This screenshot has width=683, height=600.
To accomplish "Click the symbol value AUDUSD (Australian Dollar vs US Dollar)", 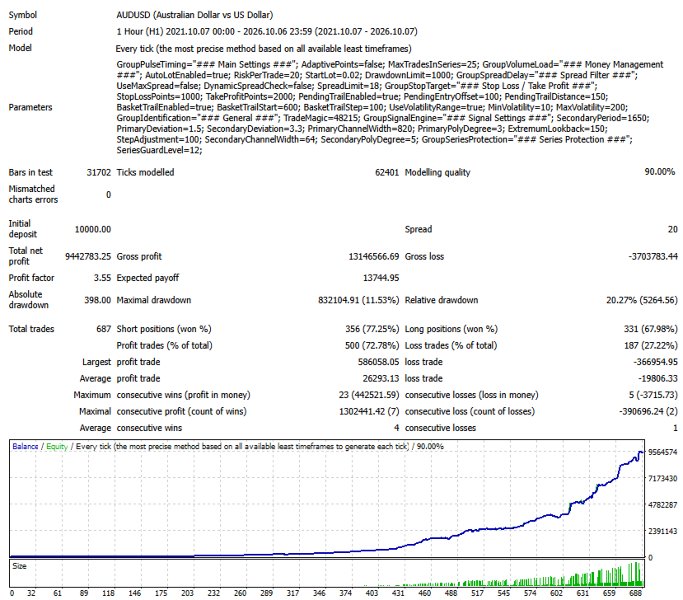I will 194,15.
